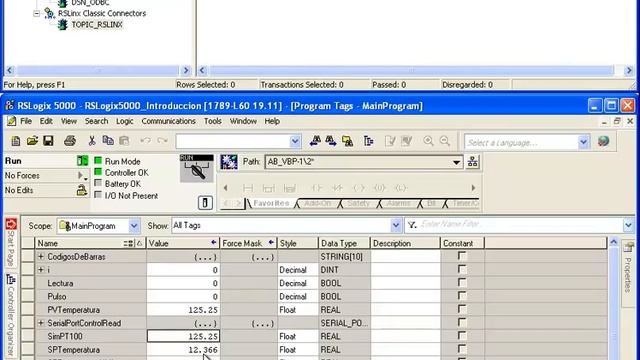The width and height of the screenshot is (640, 360).
Task: Open a project with the Open folder icon
Action: pos(32,141)
